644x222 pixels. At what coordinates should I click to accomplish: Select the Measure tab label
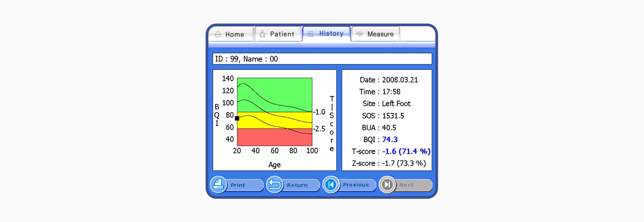pos(380,34)
